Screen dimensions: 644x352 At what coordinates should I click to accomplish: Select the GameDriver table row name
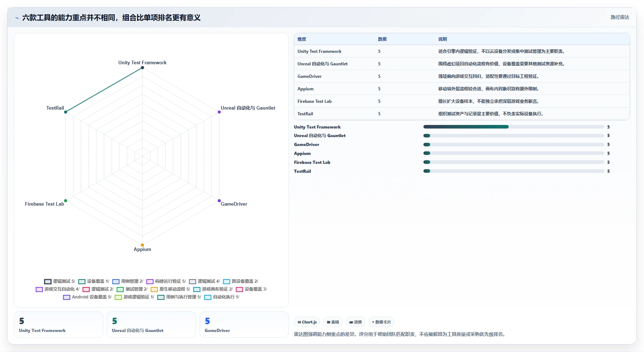(x=310, y=76)
